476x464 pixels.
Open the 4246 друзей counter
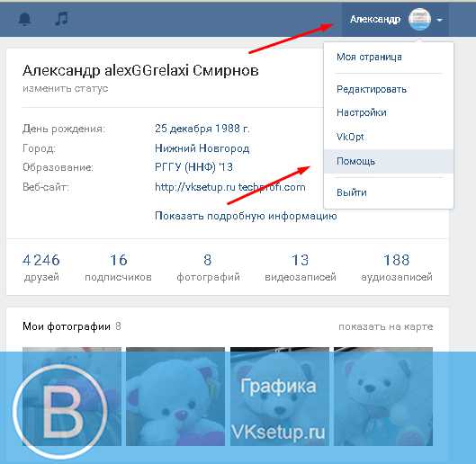point(41,267)
